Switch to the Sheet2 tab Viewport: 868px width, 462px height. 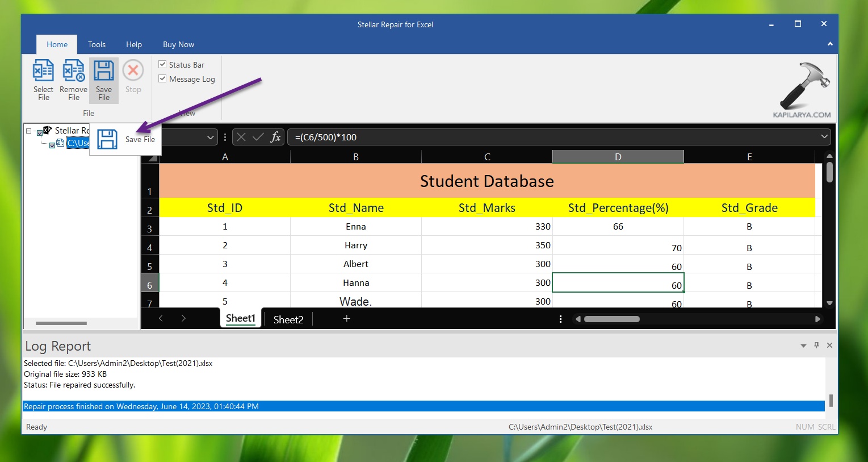point(288,319)
